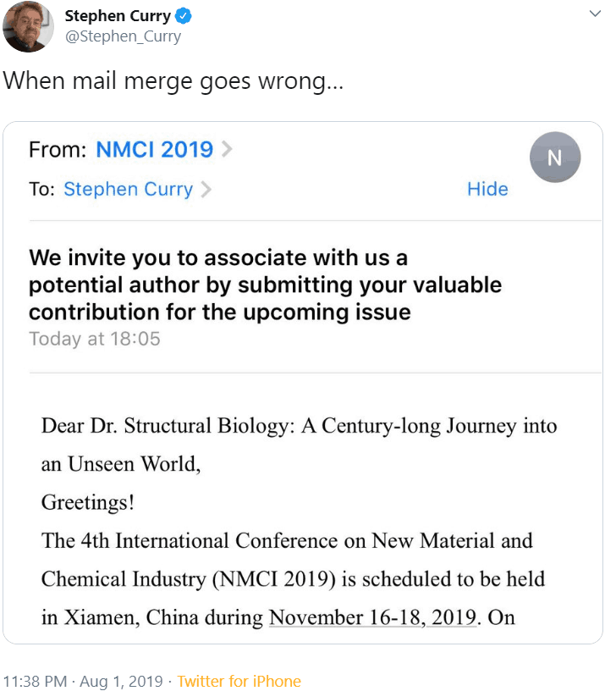
Task: Click the Hide link in email header
Action: tap(487, 189)
